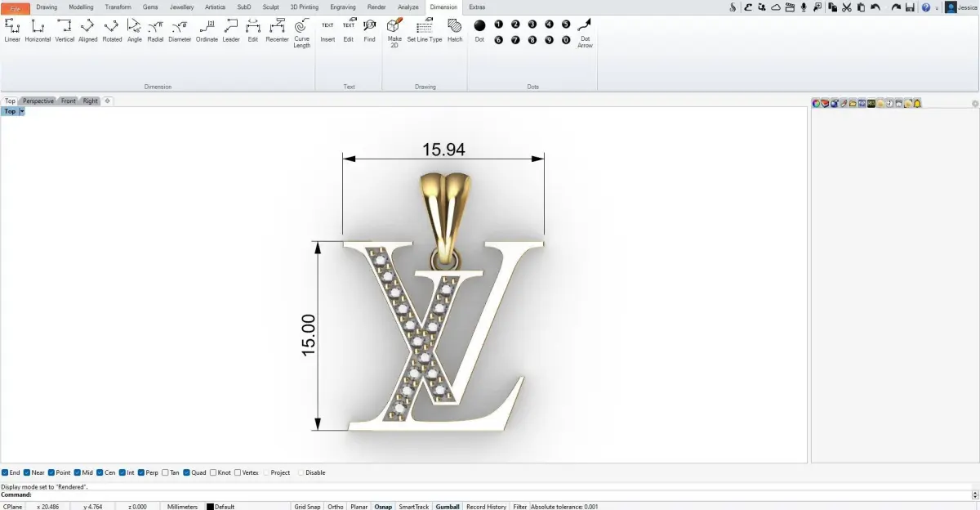Place the numbered dot 1

pyautogui.click(x=499, y=25)
